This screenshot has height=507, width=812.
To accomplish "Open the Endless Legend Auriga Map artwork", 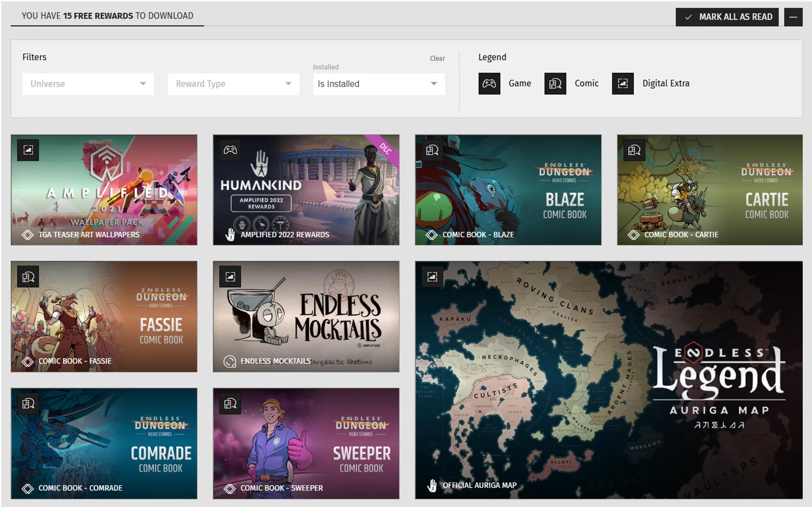I will click(x=609, y=380).
